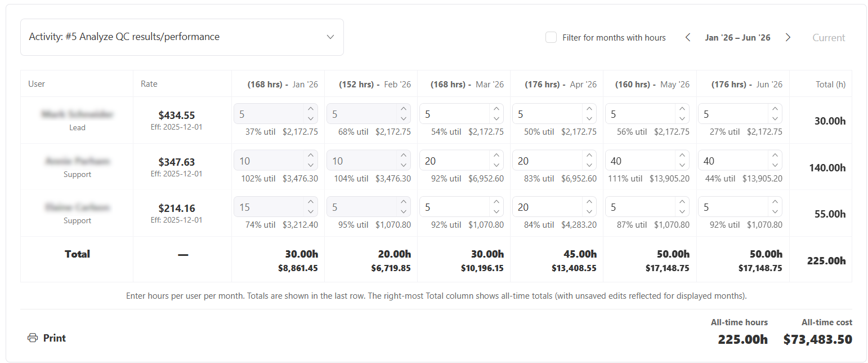Decrement Annie Parham's Mar '26 hours with down arrow
The image size is (868, 363).
pos(497,164)
